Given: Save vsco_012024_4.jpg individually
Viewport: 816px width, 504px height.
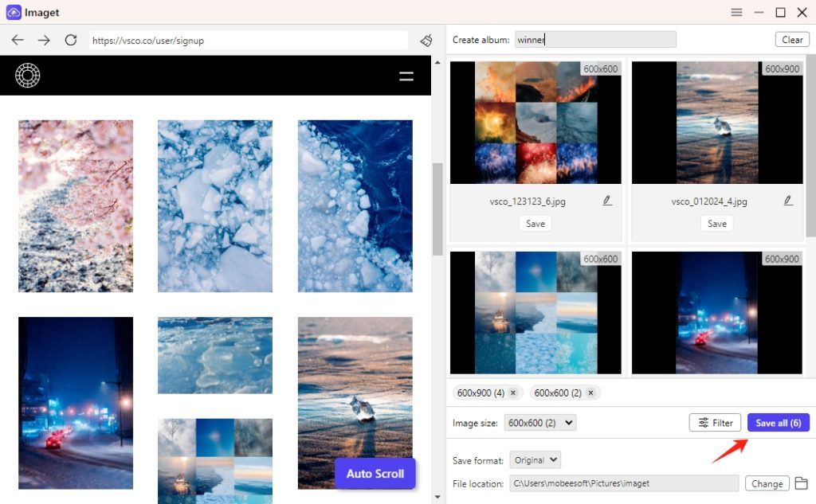Looking at the screenshot, I should 716,224.
